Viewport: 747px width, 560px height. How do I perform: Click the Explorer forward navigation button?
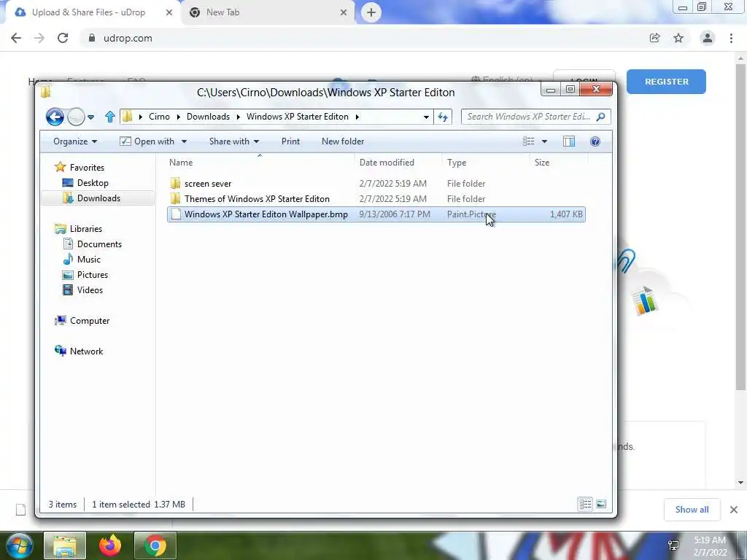point(76,117)
